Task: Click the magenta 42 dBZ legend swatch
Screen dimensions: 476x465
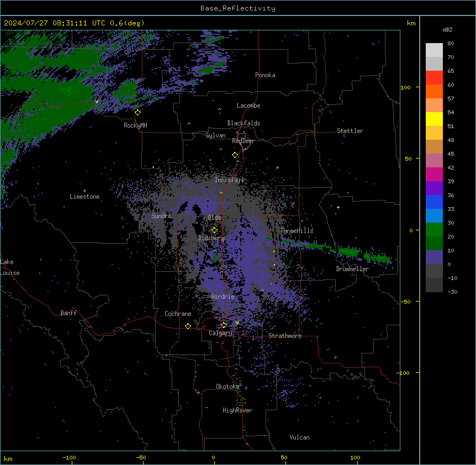Action: click(434, 174)
